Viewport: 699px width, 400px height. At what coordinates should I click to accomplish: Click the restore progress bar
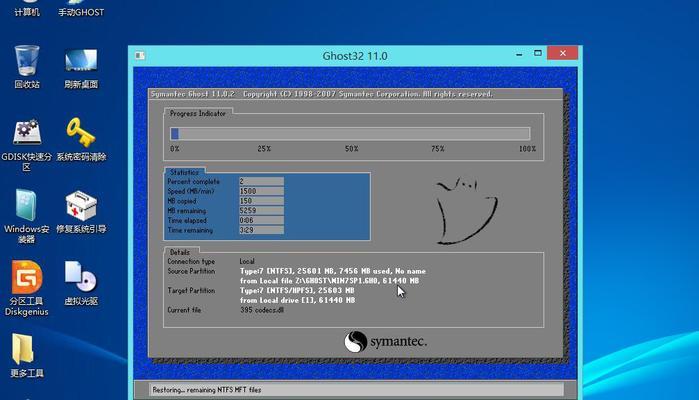tap(350, 133)
